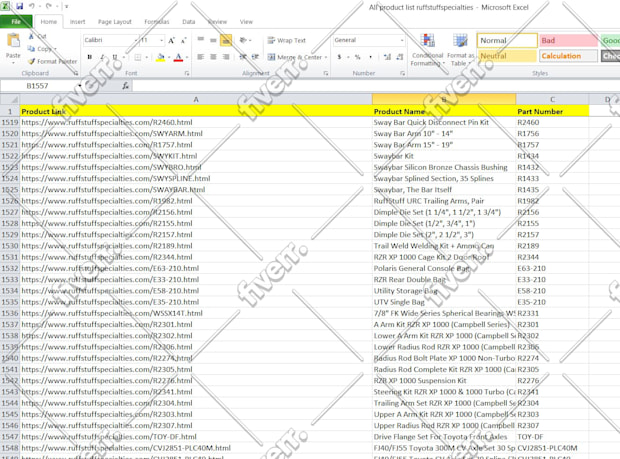Toggle italic formatting
620x459 pixels.
(x=102, y=57)
